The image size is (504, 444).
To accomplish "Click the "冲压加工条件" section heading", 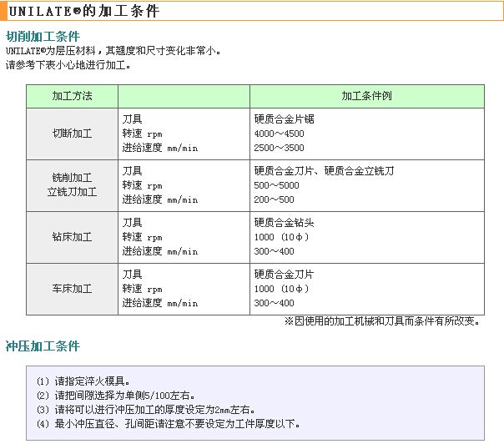I will coord(43,346).
